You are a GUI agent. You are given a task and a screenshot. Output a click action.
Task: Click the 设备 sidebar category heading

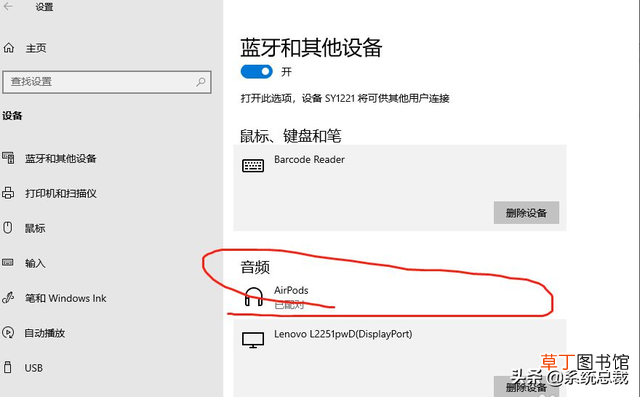[x=12, y=116]
